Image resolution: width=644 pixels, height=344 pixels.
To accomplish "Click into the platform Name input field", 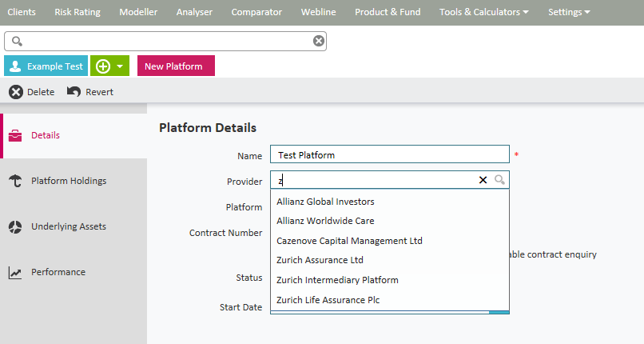I will click(x=389, y=154).
